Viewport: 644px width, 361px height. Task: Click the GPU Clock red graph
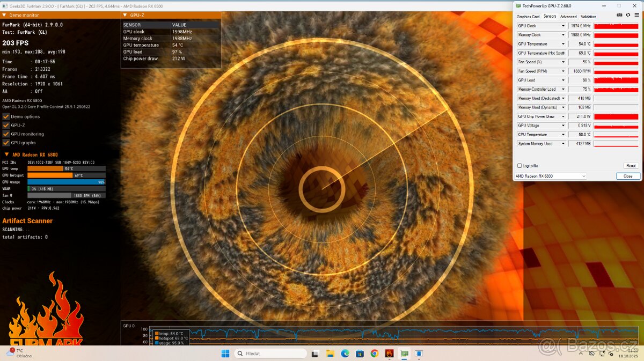pyautogui.click(x=616, y=26)
